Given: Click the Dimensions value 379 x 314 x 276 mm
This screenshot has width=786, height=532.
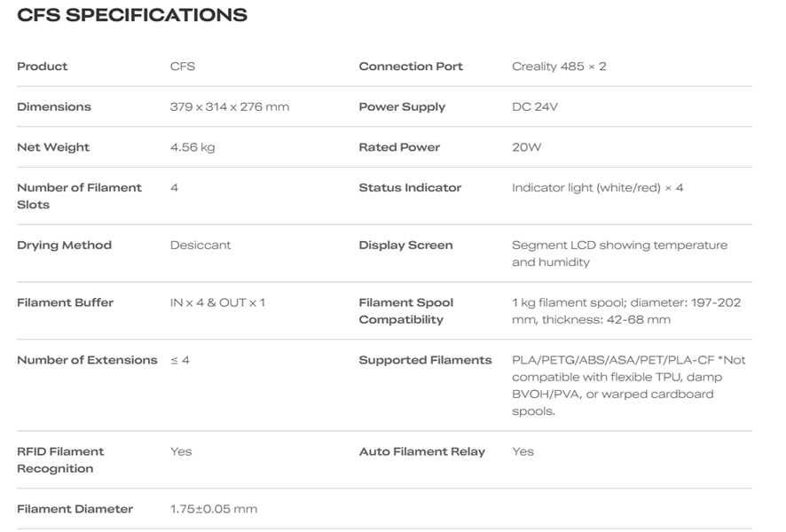Looking at the screenshot, I should (230, 106).
